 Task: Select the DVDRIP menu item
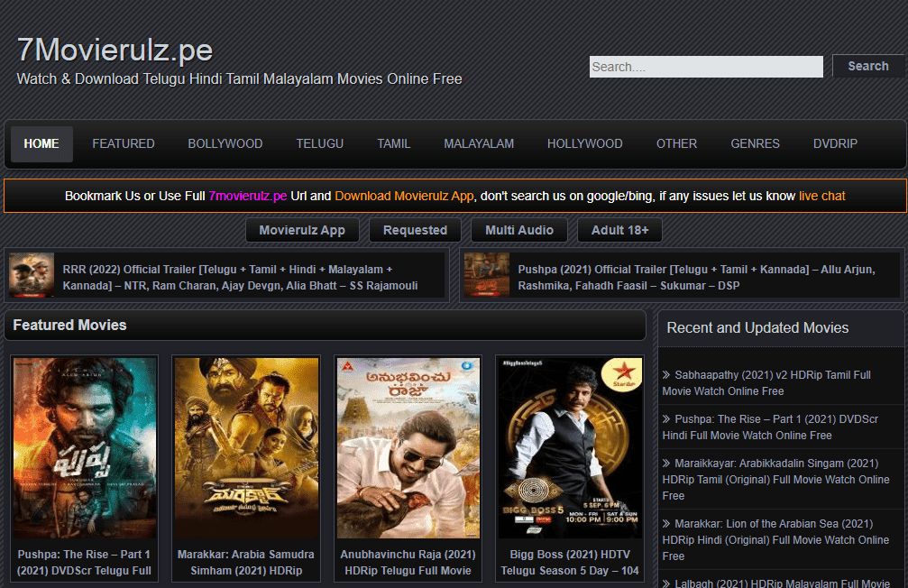point(835,143)
